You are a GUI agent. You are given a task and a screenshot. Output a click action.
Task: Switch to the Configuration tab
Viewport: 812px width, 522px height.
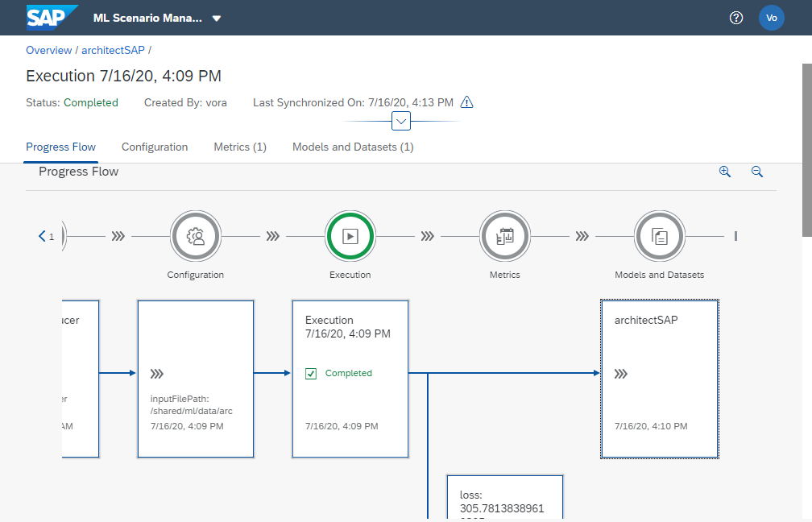point(155,147)
